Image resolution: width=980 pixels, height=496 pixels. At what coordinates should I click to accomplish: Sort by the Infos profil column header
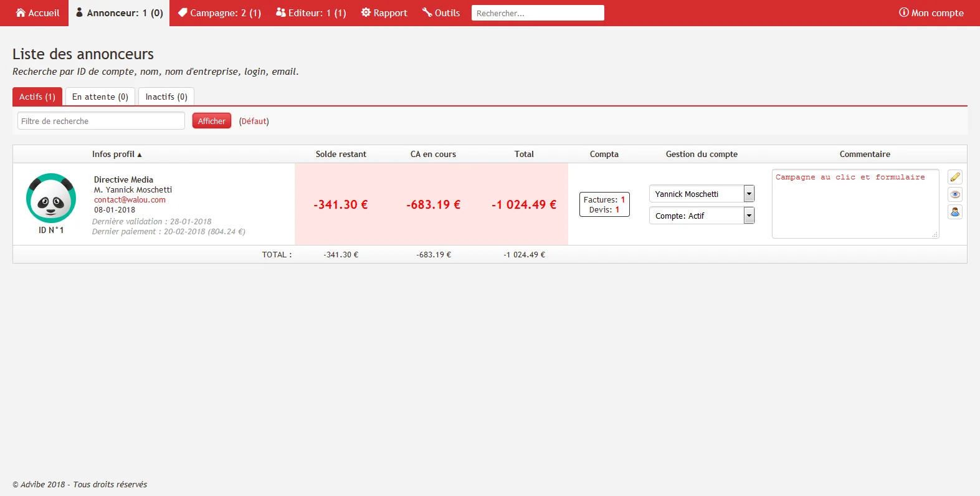click(x=117, y=154)
